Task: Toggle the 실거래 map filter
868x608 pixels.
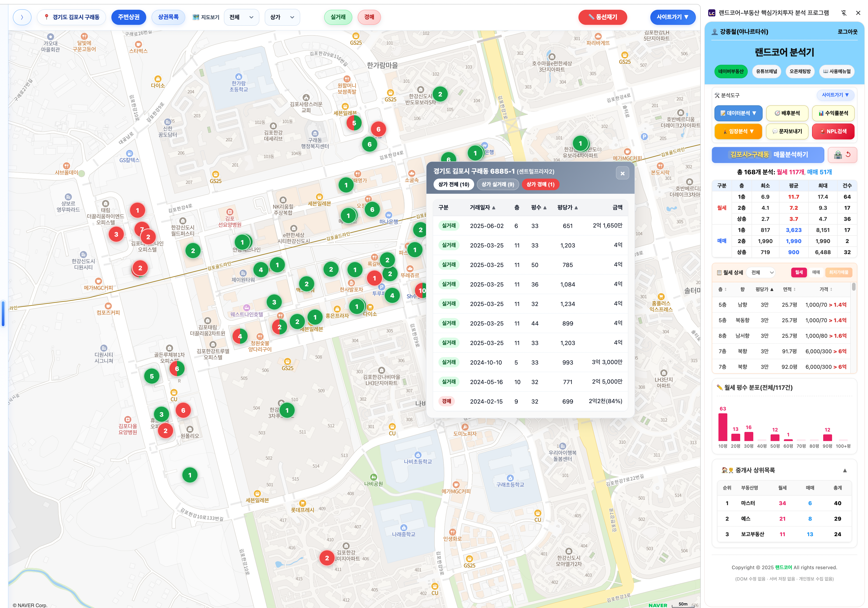Action: point(338,17)
